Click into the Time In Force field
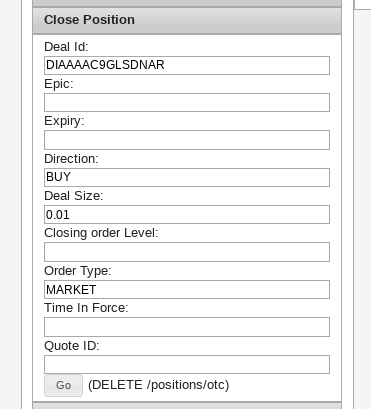This screenshot has width=371, height=409. [x=187, y=327]
